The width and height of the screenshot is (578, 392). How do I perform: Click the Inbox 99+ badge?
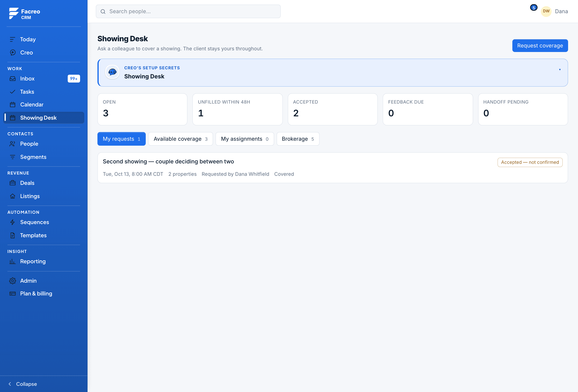pyautogui.click(x=74, y=79)
